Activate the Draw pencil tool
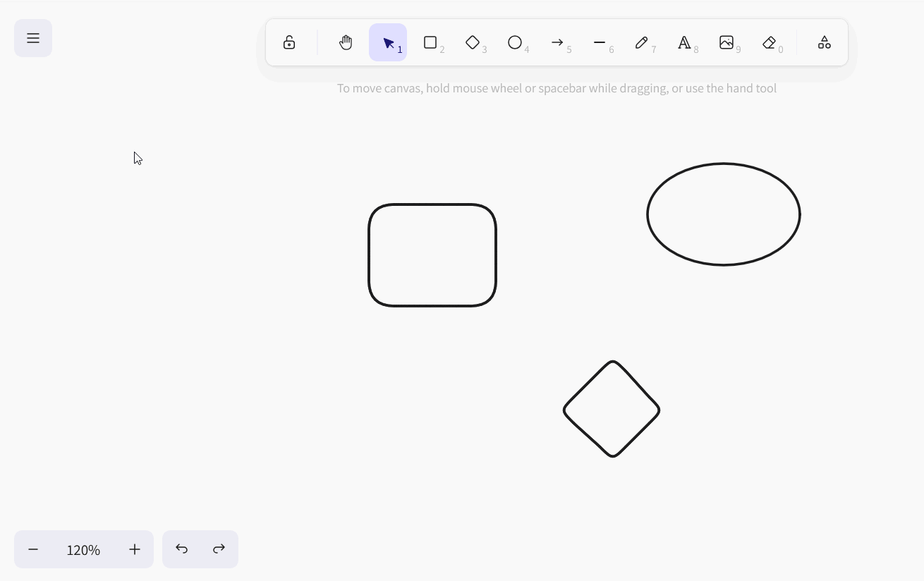The image size is (924, 581). pos(642,43)
